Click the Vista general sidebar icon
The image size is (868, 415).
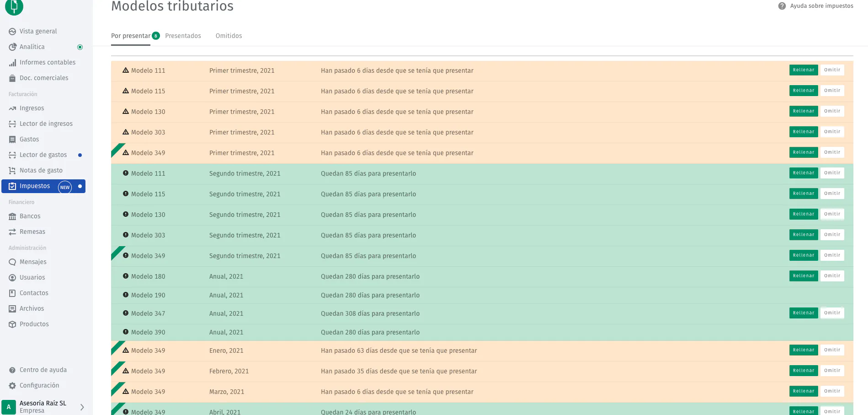pyautogui.click(x=12, y=32)
